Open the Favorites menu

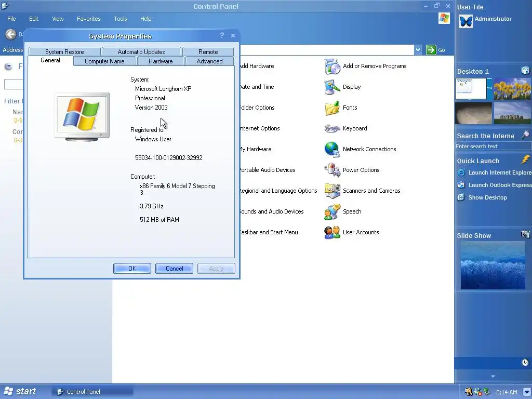[x=88, y=19]
